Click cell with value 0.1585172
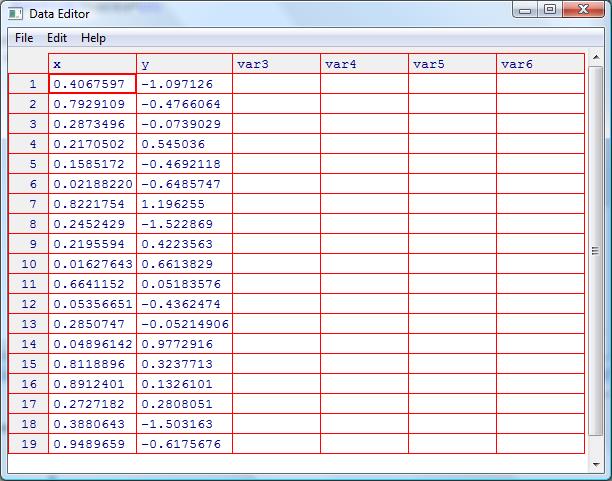The image size is (612, 481). (x=93, y=164)
